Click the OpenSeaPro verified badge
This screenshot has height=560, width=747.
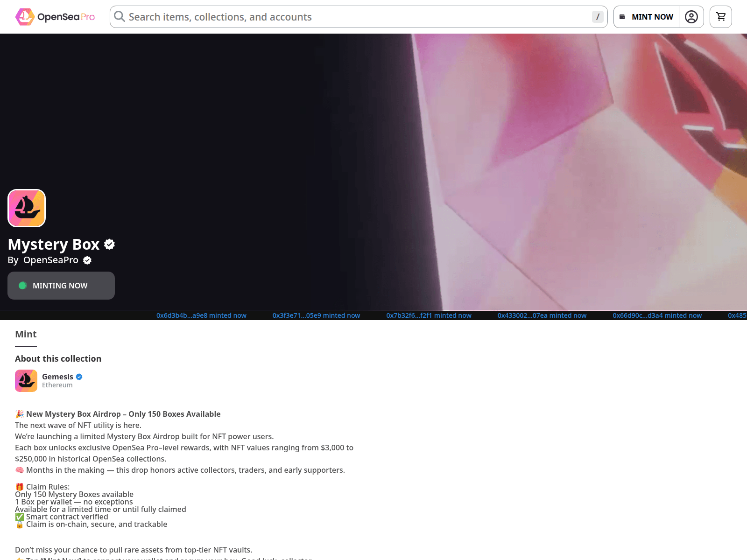pos(87,260)
